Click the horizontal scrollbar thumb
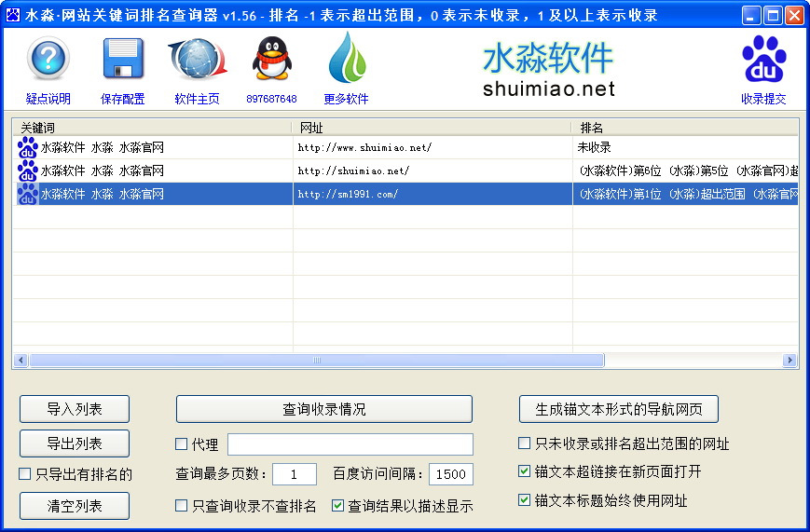Viewport: 810px width, 532px height. pos(317,360)
